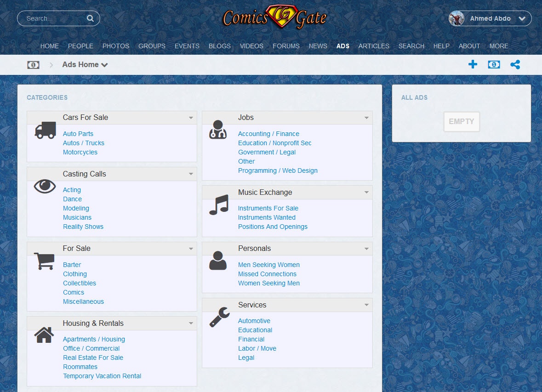Open the ads money-bill toolbar icon
This screenshot has width=542, height=392.
coord(494,64)
